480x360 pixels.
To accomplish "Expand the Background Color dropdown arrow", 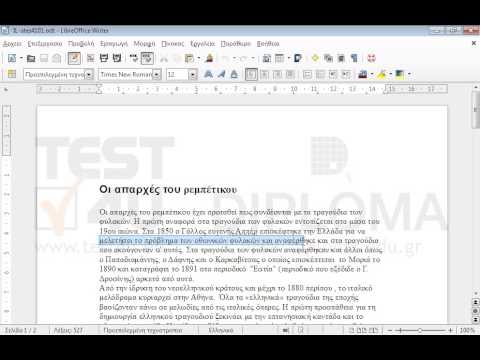I will [409, 74].
